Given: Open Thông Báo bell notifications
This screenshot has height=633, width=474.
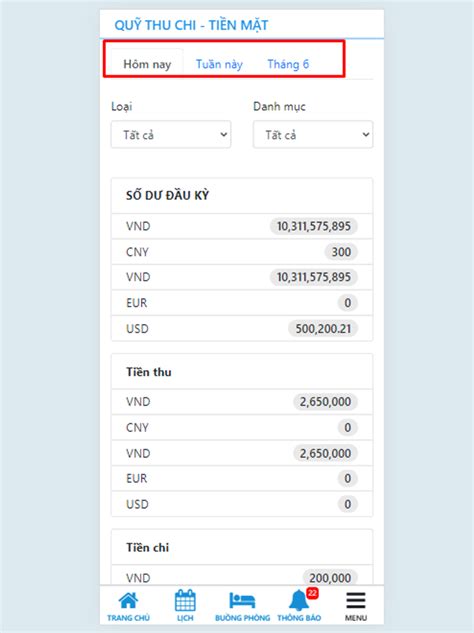Looking at the screenshot, I should click(x=299, y=600).
